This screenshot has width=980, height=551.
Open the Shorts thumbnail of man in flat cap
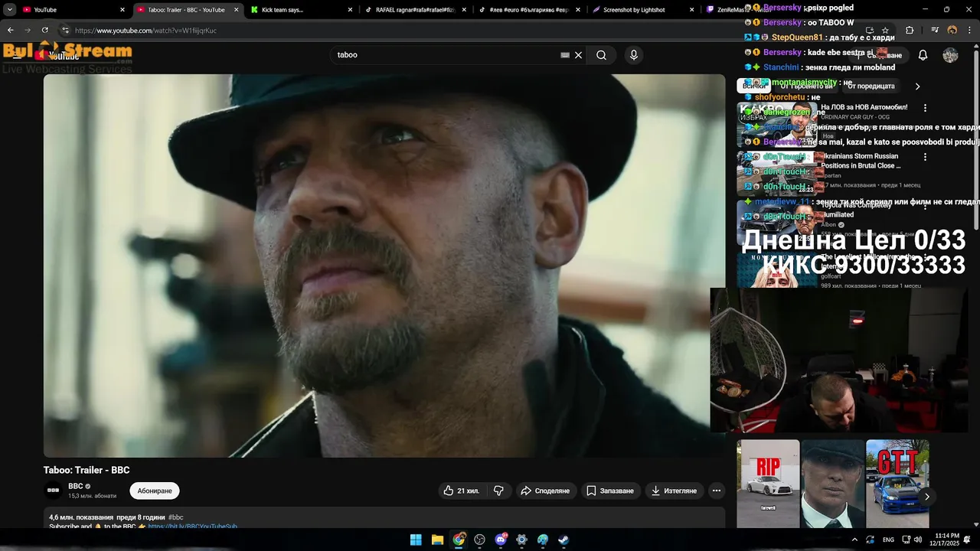(833, 484)
